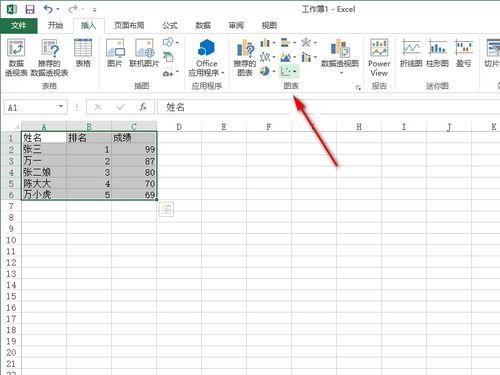Image resolution: width=500 pixels, height=375 pixels.
Task: Switch to the Home (开始) tab
Action: tap(55, 25)
